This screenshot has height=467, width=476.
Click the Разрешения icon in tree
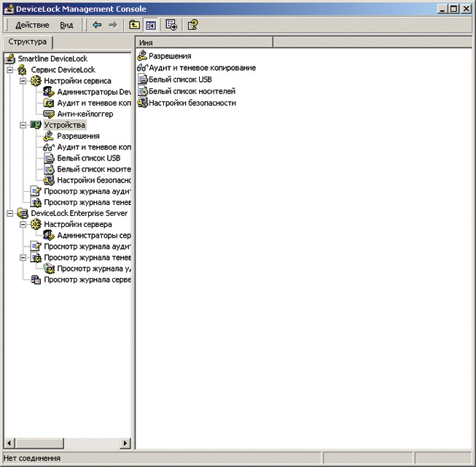[x=49, y=136]
